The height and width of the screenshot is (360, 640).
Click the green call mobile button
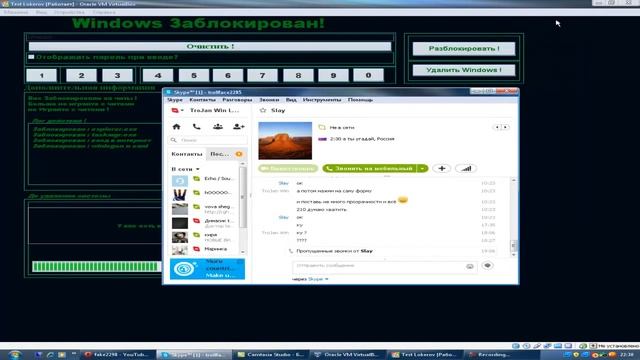point(370,168)
